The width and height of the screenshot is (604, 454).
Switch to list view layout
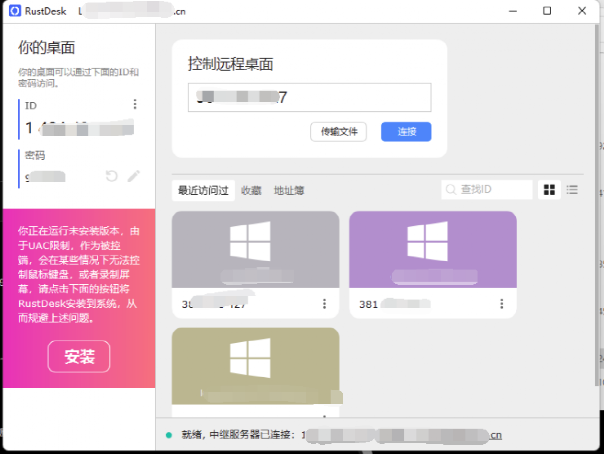click(572, 189)
